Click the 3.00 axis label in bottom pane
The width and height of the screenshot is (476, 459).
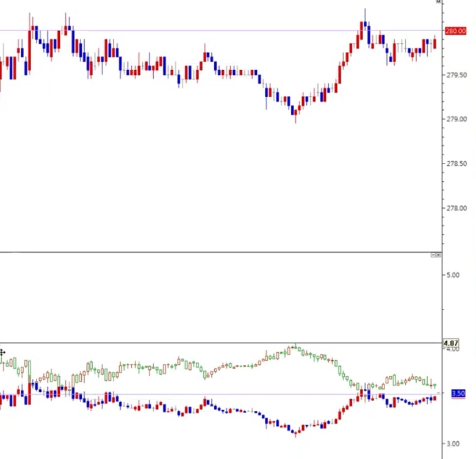(x=452, y=444)
